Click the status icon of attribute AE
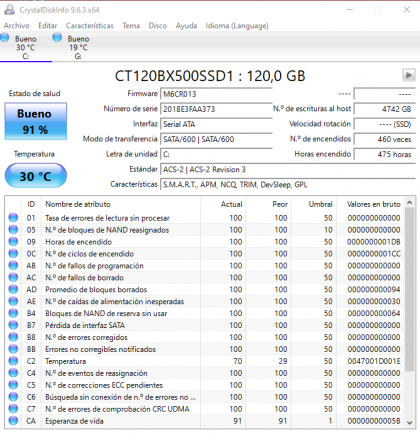The image size is (420, 433). click(13, 301)
